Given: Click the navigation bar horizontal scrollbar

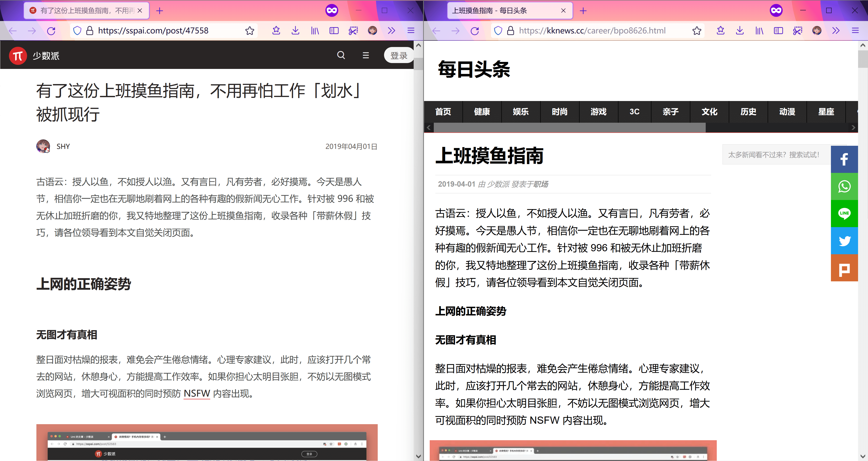Looking at the screenshot, I should [569, 127].
